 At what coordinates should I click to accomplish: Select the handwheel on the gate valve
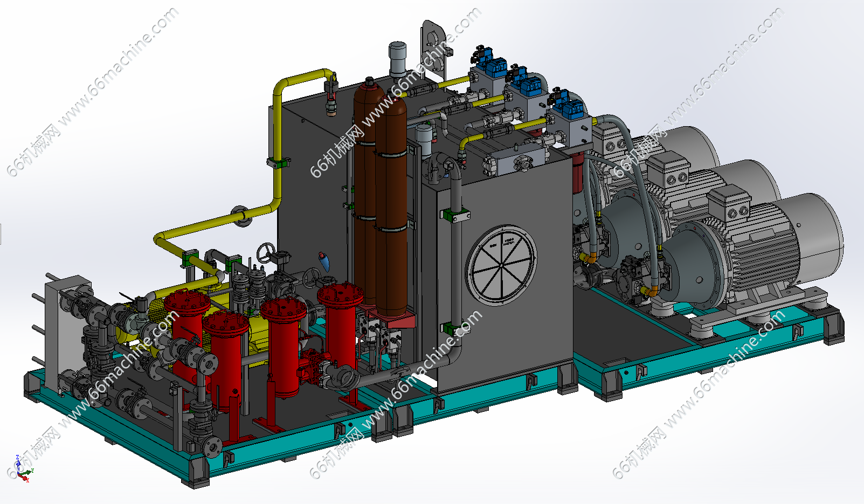(x=266, y=252)
